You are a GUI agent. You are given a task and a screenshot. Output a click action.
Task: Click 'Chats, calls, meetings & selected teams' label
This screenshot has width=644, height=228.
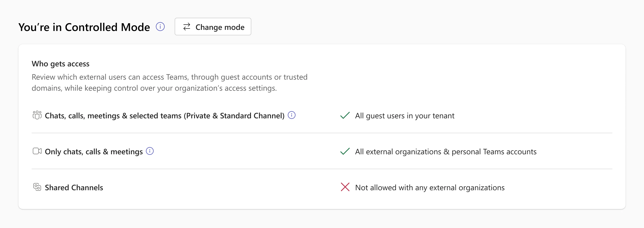coord(165,116)
